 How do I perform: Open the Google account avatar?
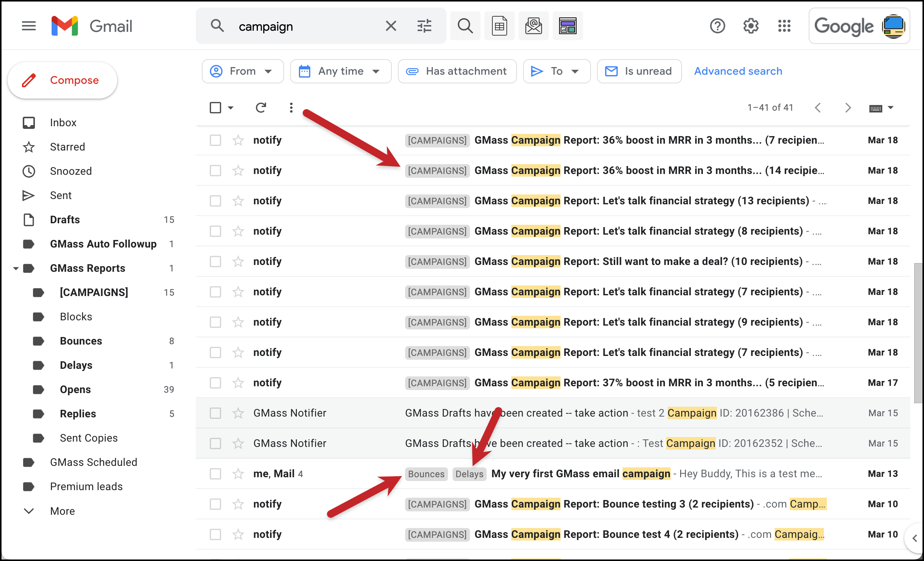pyautogui.click(x=893, y=26)
